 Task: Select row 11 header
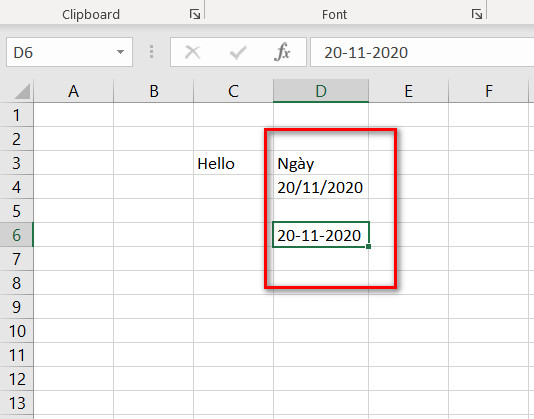click(16, 355)
